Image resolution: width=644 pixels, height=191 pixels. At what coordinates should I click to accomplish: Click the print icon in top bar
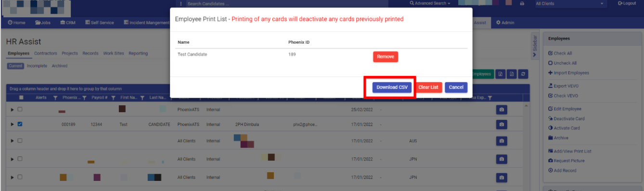click(522, 4)
